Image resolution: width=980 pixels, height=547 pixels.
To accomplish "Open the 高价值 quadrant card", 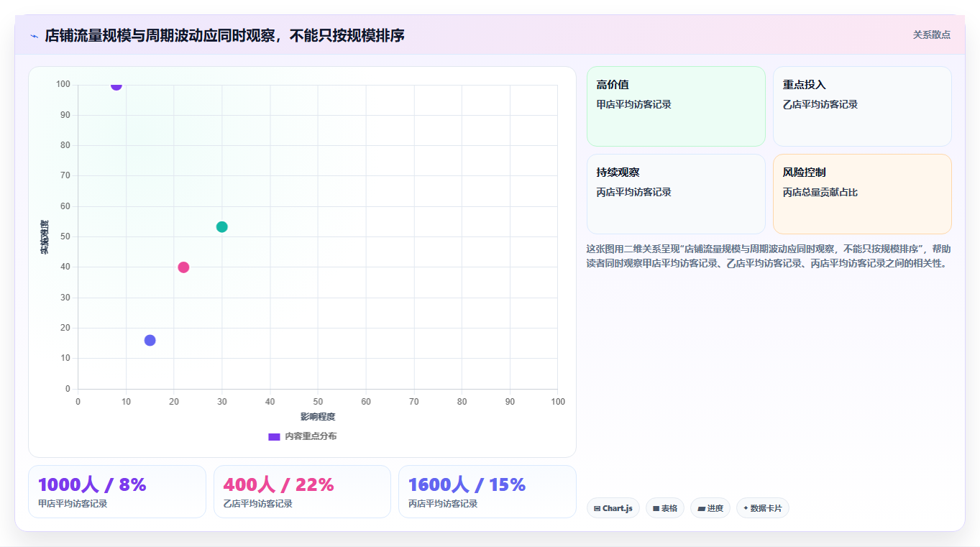I will tap(676, 106).
